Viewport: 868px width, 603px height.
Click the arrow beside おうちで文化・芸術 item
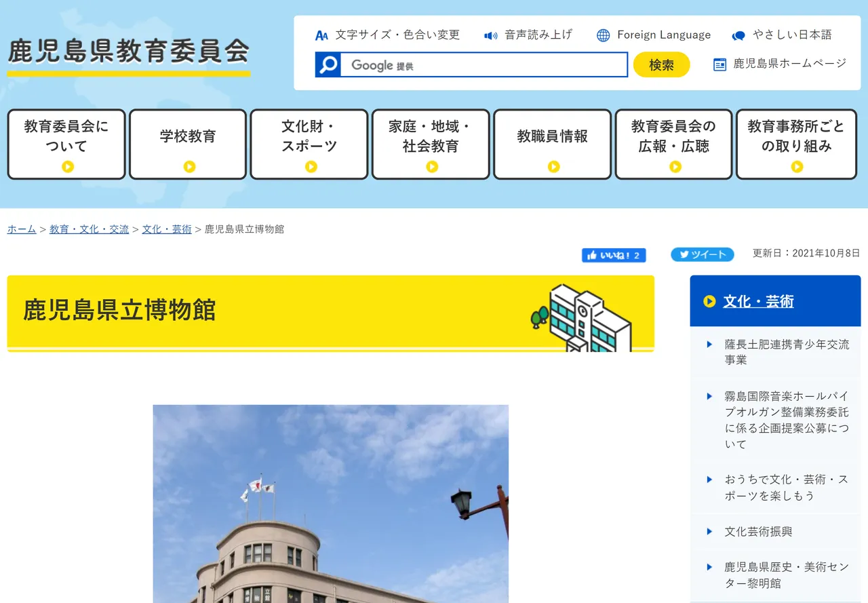point(709,480)
